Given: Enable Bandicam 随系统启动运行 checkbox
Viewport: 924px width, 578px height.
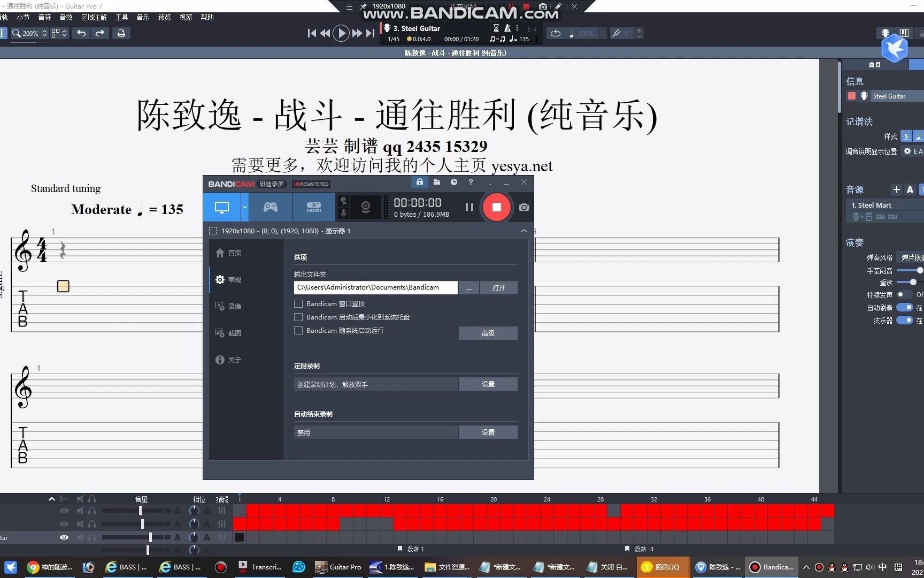Looking at the screenshot, I should [x=298, y=330].
